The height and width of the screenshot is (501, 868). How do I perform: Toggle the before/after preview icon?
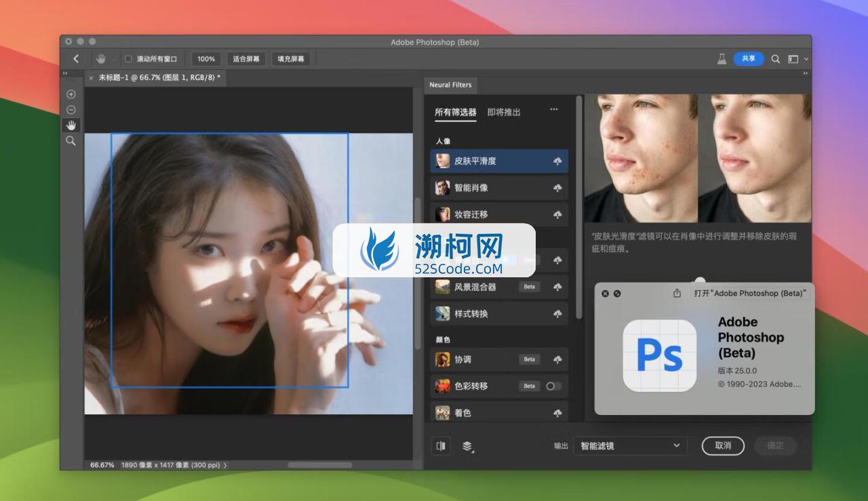(x=441, y=445)
